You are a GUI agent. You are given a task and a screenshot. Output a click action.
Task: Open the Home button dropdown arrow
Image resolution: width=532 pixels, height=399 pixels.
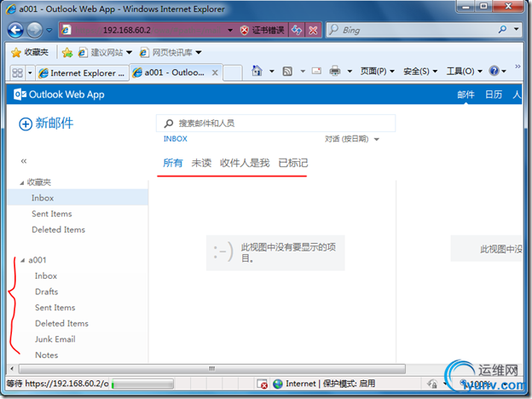point(272,72)
